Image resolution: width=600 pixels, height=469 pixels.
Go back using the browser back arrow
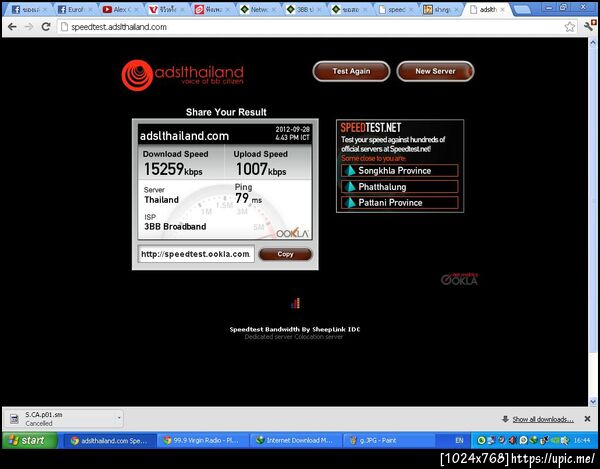(x=12, y=27)
